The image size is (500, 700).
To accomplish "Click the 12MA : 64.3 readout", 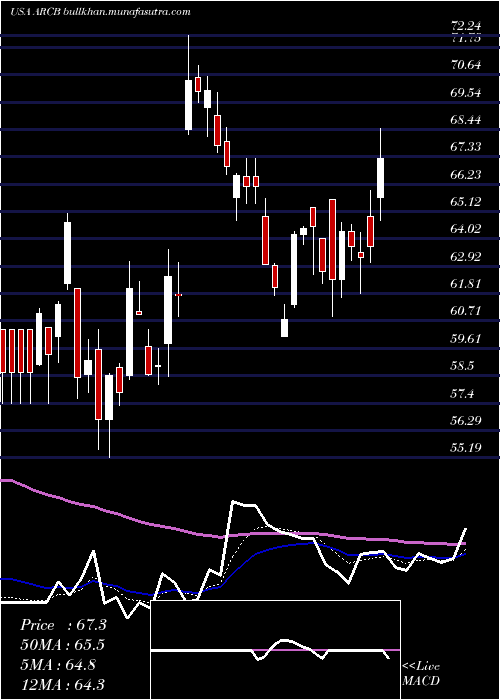I will (x=63, y=684).
